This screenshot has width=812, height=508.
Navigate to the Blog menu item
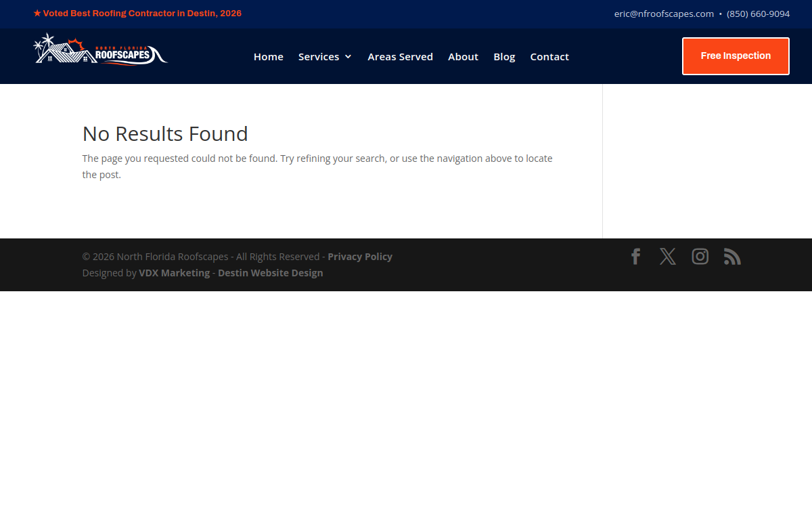click(x=504, y=57)
